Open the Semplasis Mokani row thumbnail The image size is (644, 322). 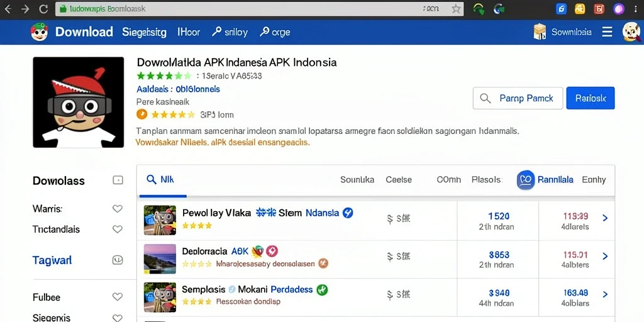click(x=160, y=297)
